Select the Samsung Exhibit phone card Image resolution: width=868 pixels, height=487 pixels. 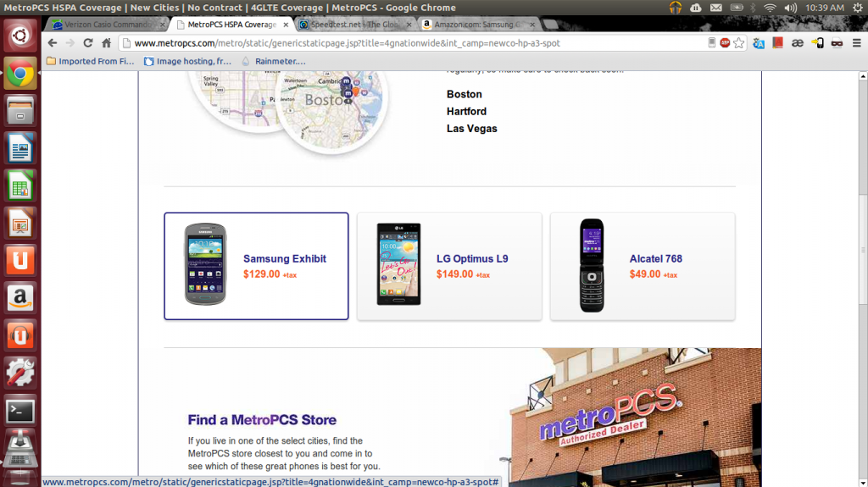tap(256, 266)
